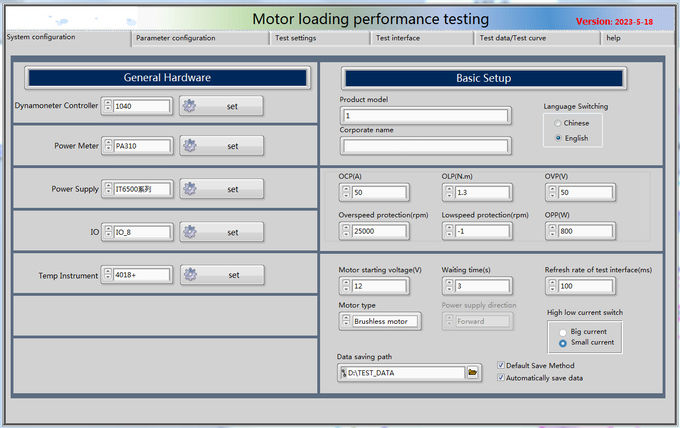Expand the Temp Instrument selector

[108, 275]
